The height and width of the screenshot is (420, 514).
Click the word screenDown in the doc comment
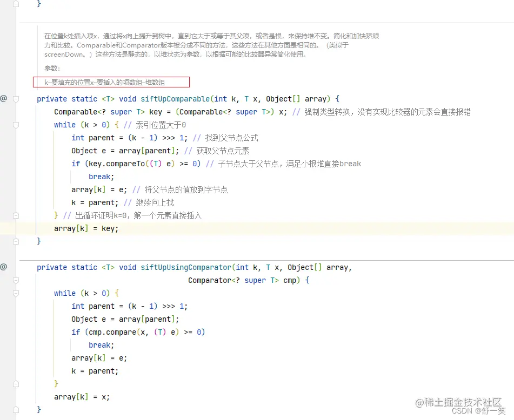[64, 55]
